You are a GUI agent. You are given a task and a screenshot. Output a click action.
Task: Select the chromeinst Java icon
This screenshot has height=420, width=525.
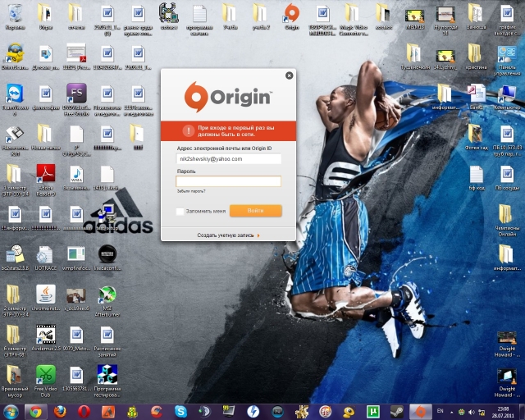(x=46, y=298)
